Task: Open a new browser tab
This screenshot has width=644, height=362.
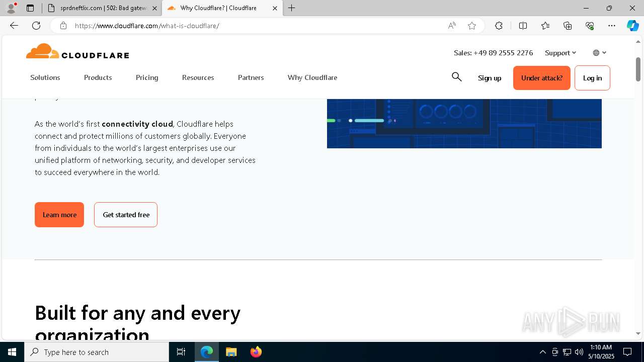Action: [292, 8]
